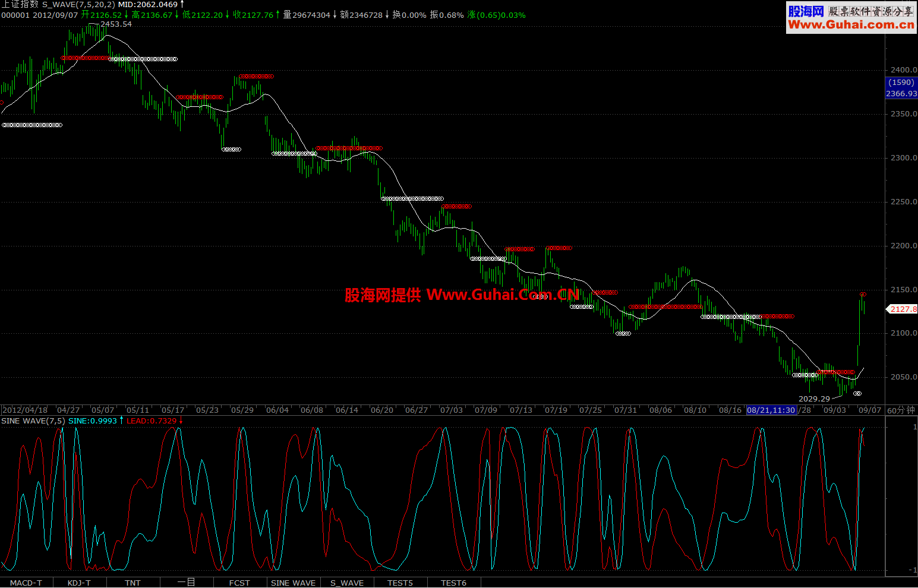Open the TNT indicator tab
Screen dimensions: 918x588
click(133, 583)
